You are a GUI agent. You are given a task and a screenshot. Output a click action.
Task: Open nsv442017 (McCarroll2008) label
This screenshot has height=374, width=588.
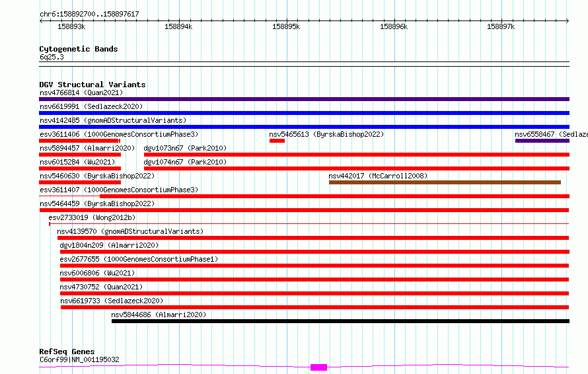(378, 176)
